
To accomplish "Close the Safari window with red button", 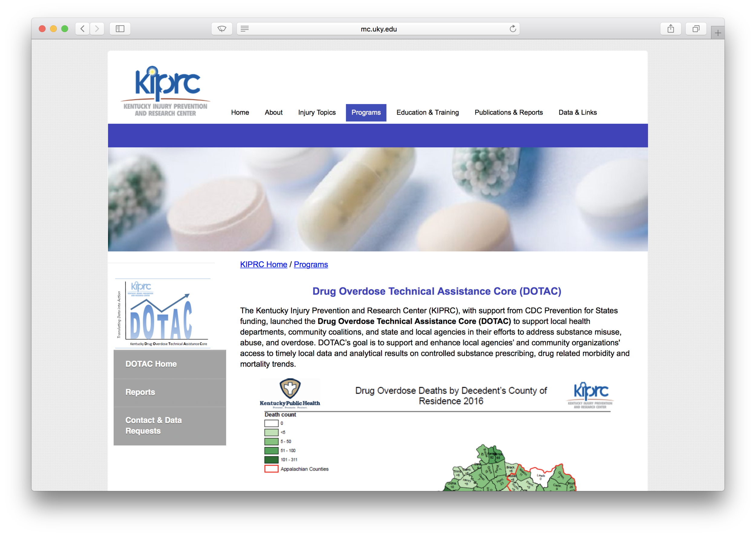I will 42,29.
